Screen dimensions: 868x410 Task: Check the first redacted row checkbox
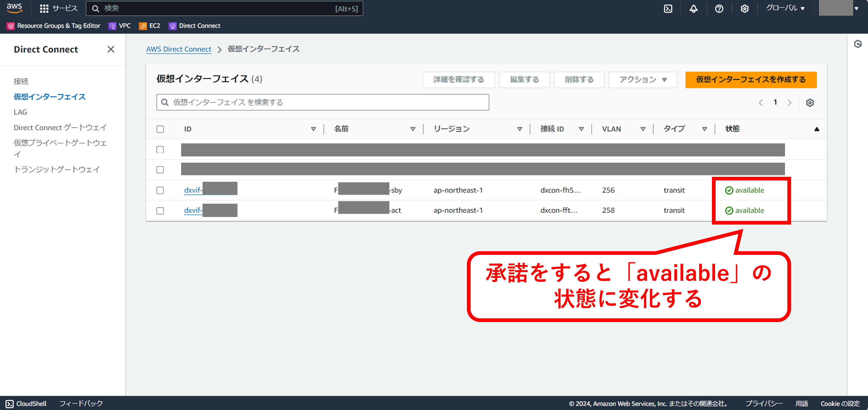(x=160, y=149)
